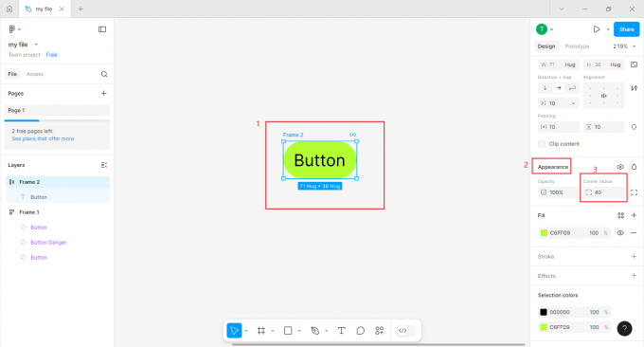Add a new fill with plus icon
Screen dimensions: 644x347
click(634, 215)
